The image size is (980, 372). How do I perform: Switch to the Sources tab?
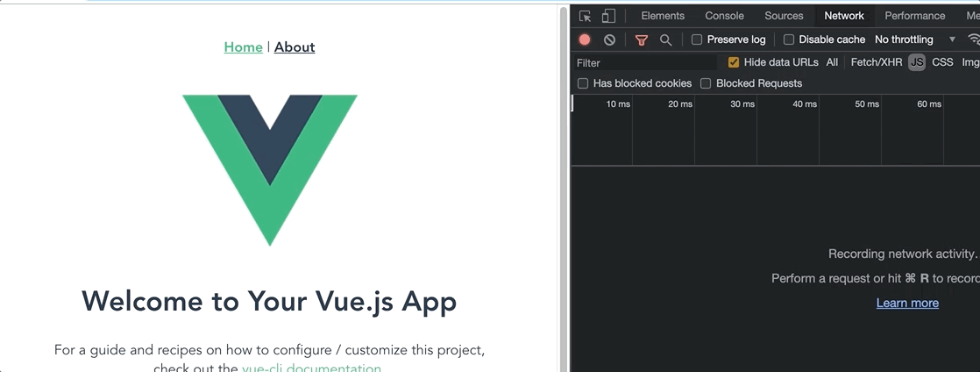point(784,17)
